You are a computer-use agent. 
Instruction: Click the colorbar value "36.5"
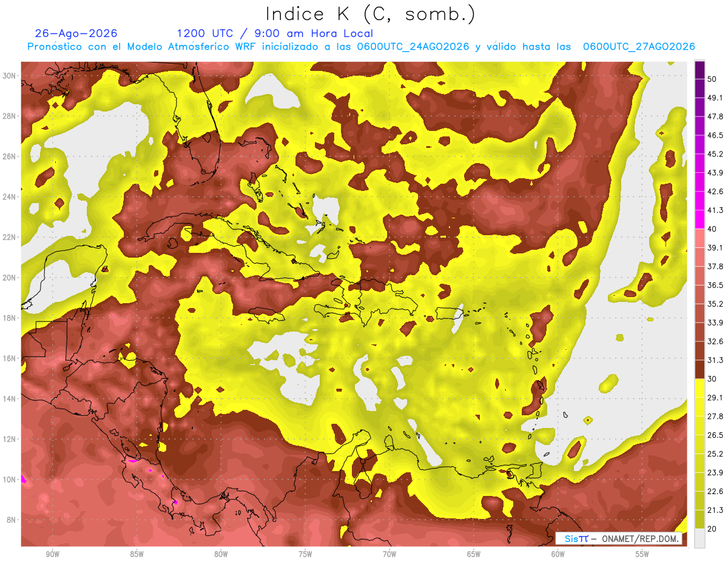pyautogui.click(x=715, y=285)
